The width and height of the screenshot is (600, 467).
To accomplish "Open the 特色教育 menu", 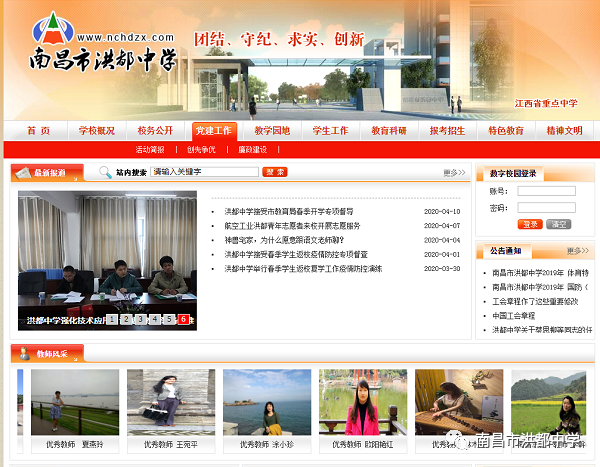I will (x=506, y=131).
